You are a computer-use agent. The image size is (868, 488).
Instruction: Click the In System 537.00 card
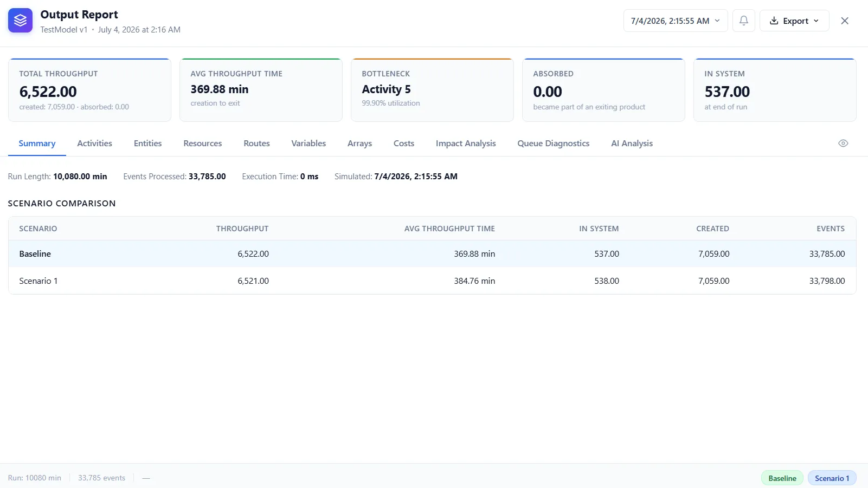775,90
